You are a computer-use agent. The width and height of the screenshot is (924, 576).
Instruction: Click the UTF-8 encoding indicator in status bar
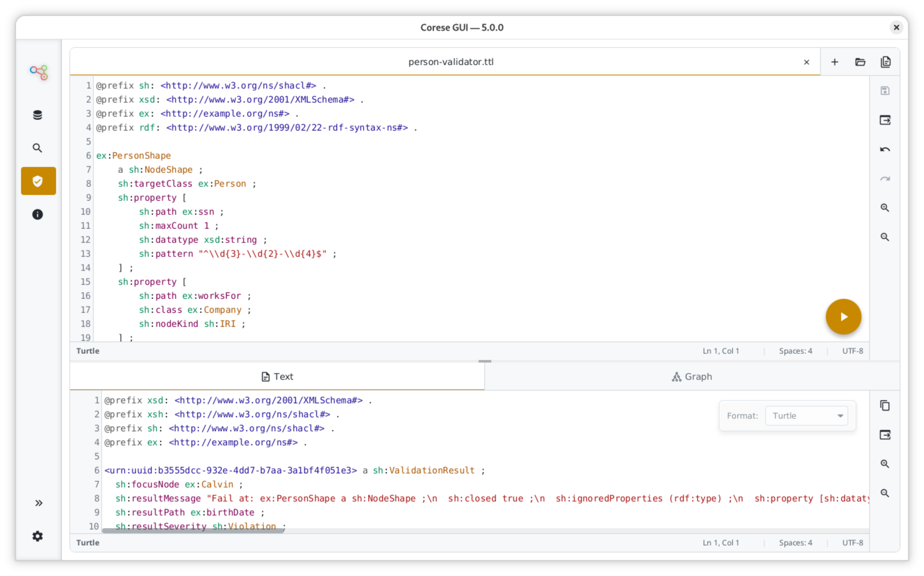[852, 543]
